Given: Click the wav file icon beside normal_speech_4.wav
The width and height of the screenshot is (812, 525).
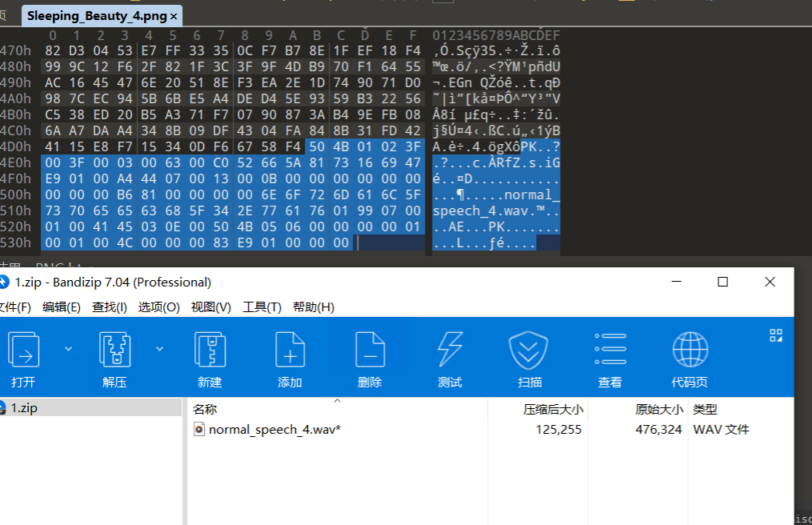Looking at the screenshot, I should coord(199,429).
